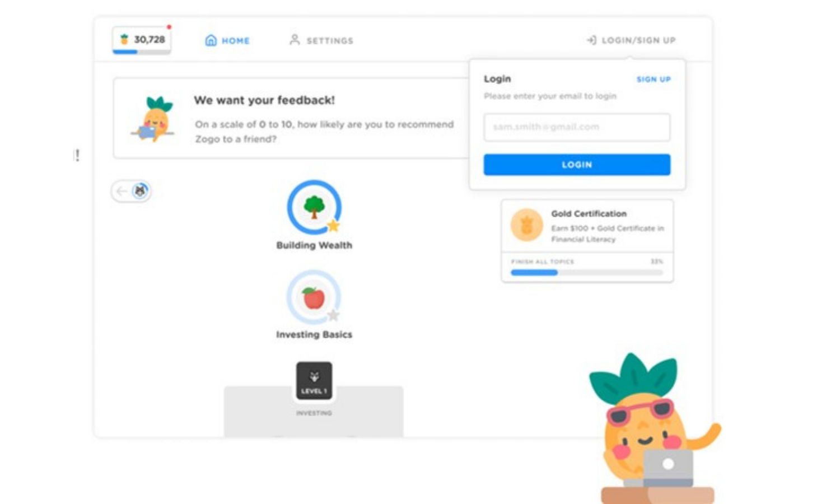Focus the email input field
The width and height of the screenshot is (840, 504).
(x=577, y=127)
